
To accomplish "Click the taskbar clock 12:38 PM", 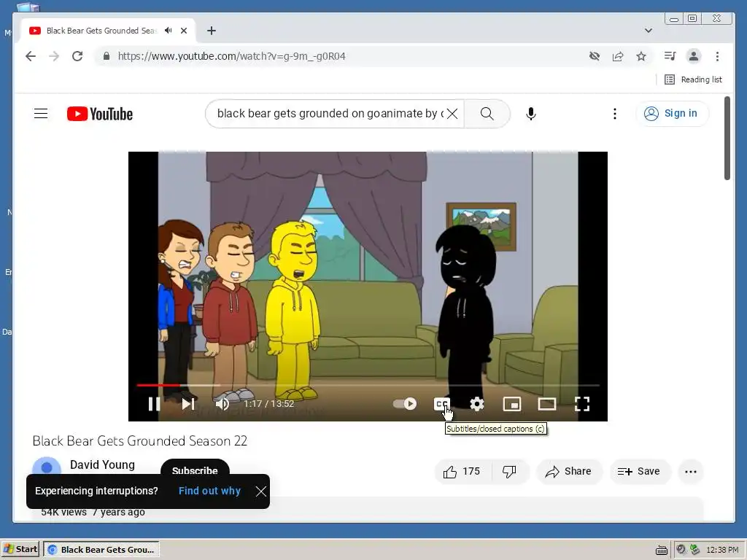I will [722, 550].
